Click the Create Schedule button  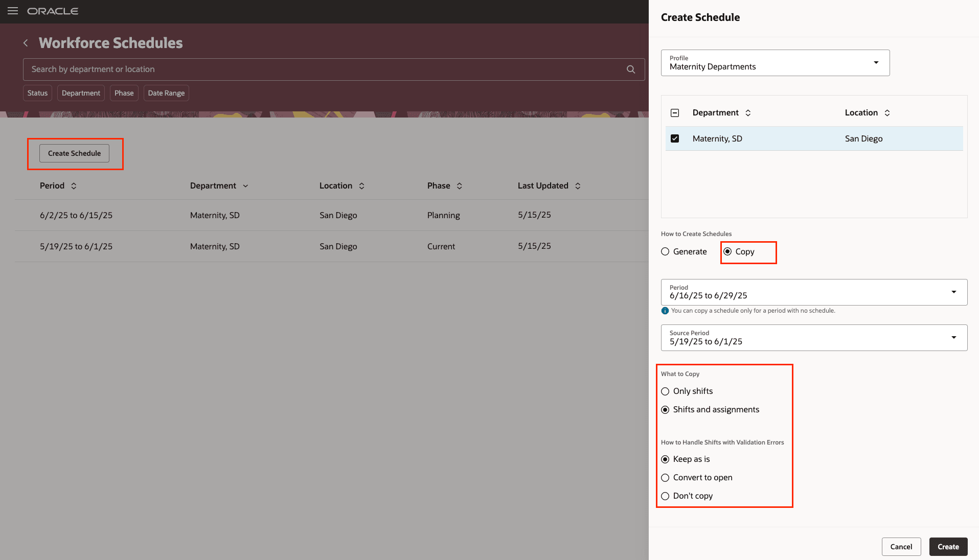point(74,153)
